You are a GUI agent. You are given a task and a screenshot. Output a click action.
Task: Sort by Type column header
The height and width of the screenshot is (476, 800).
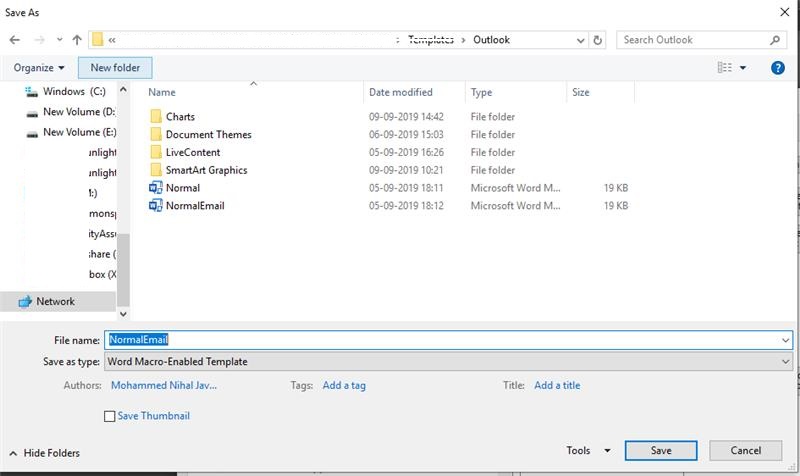point(481,92)
